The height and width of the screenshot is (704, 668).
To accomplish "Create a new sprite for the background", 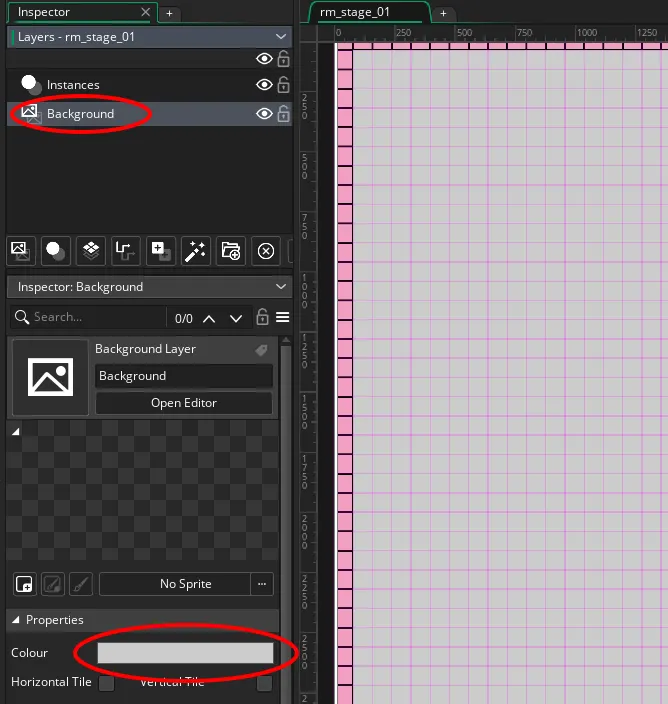I will pos(24,584).
